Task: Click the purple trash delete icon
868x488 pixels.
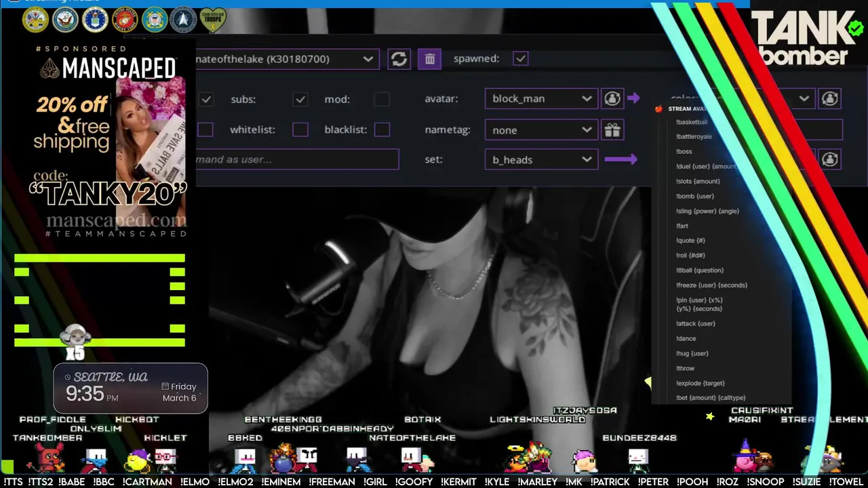Action: pos(430,59)
